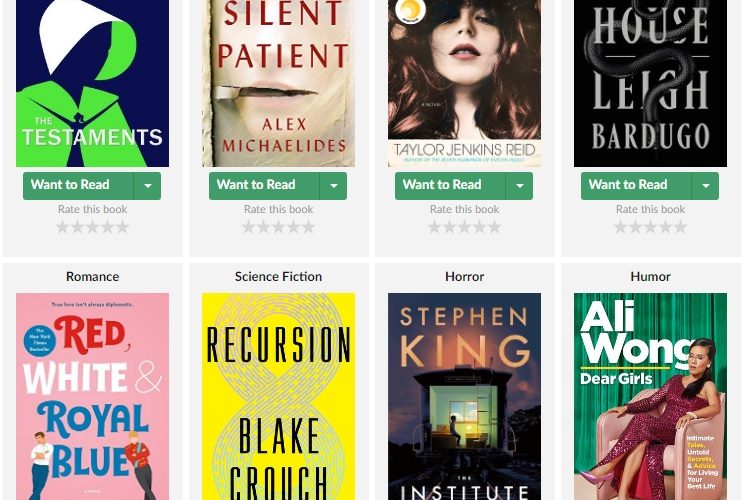Rate Leigh Bardugo book five stars
The image size is (748, 500).
click(681, 227)
